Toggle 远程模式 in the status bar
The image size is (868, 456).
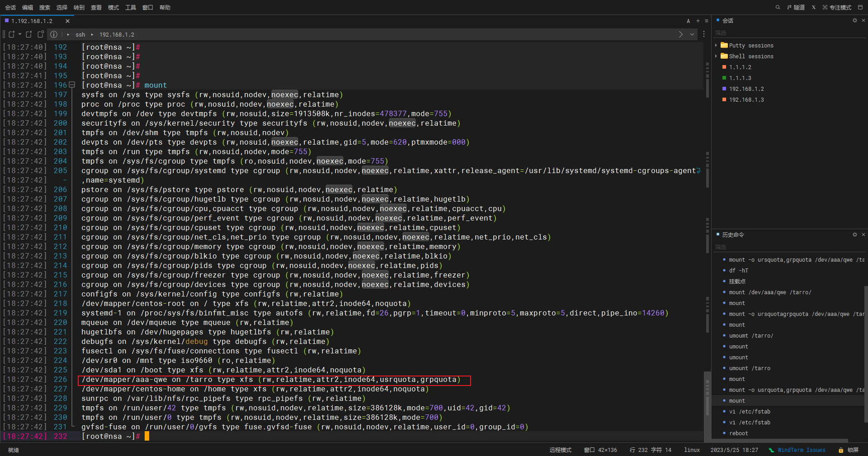click(560, 450)
